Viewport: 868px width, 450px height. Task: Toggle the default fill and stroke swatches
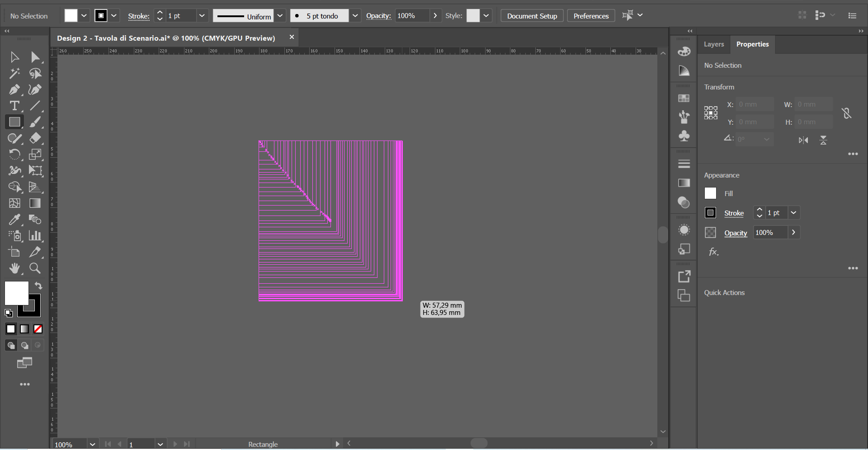click(8, 313)
